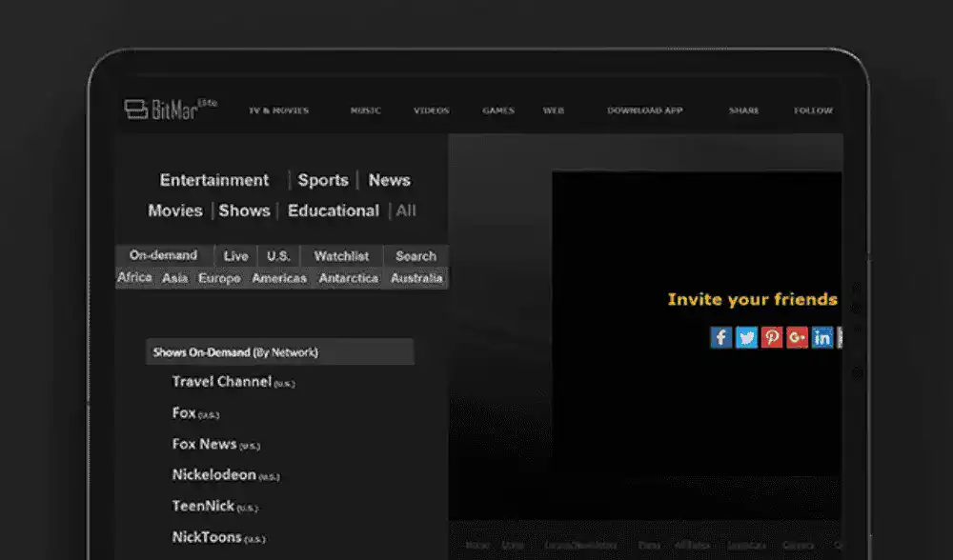Viewport: 953px width, 560px height.
Task: Switch to the Live filter tab
Action: pos(236,256)
